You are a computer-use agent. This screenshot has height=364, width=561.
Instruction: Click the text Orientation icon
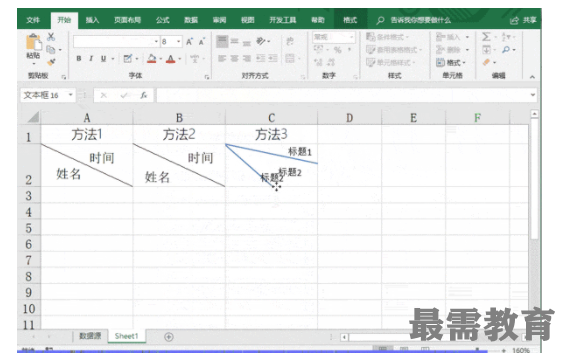click(261, 41)
